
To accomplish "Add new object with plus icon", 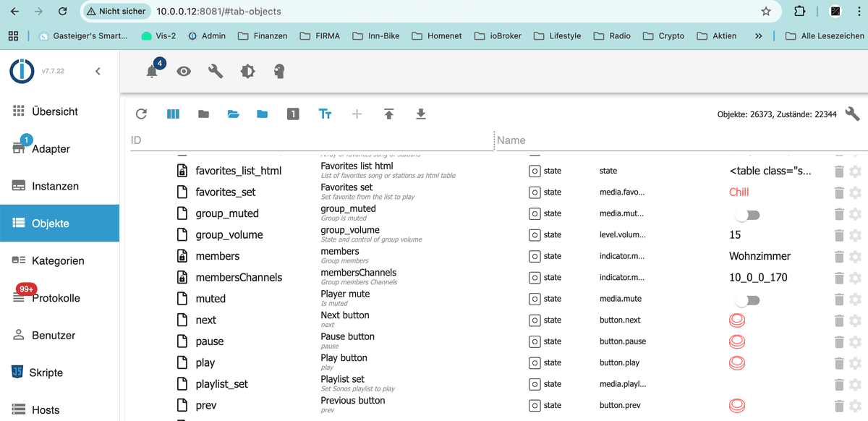I will tap(357, 114).
